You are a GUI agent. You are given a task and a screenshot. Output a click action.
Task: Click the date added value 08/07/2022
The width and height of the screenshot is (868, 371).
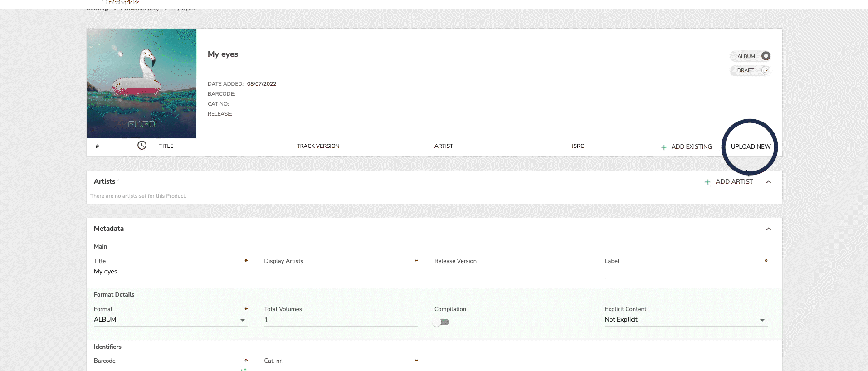tap(262, 84)
